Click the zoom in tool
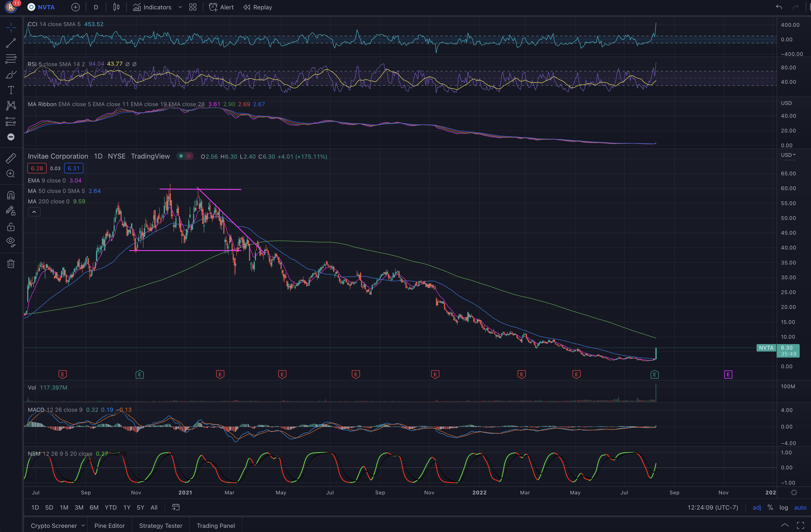The height and width of the screenshot is (532, 811). point(11,174)
